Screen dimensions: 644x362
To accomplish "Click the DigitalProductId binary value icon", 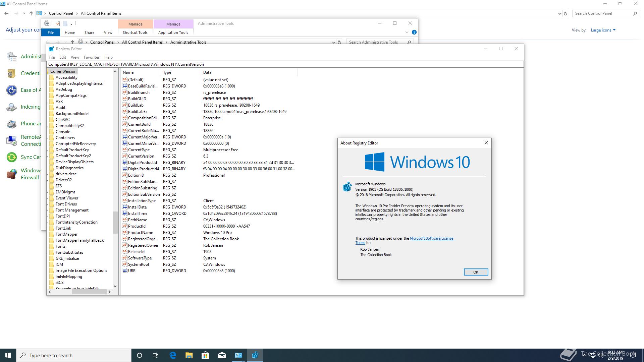I will pyautogui.click(x=125, y=163).
